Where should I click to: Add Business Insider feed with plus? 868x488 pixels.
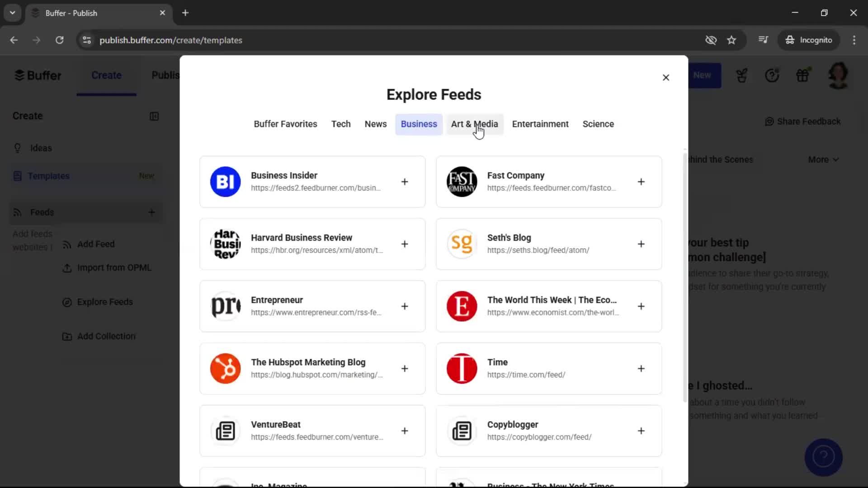405,182
